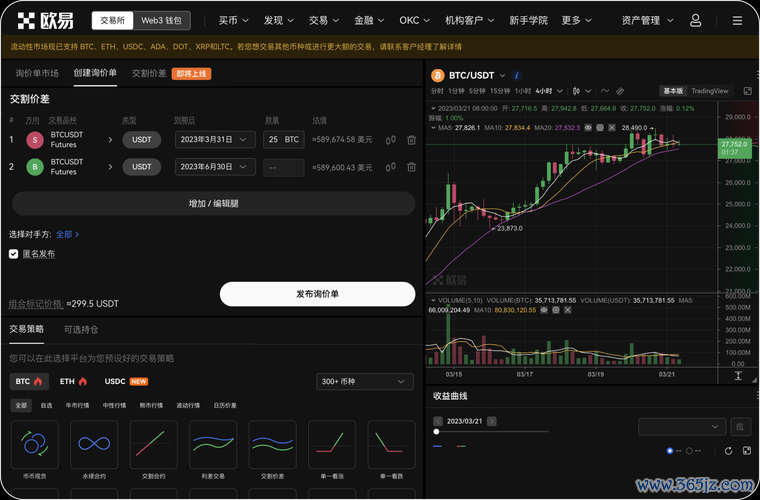Image resolution: width=760 pixels, height=500 pixels.
Task: Open the indicators wave-line icon
Action: point(605,91)
